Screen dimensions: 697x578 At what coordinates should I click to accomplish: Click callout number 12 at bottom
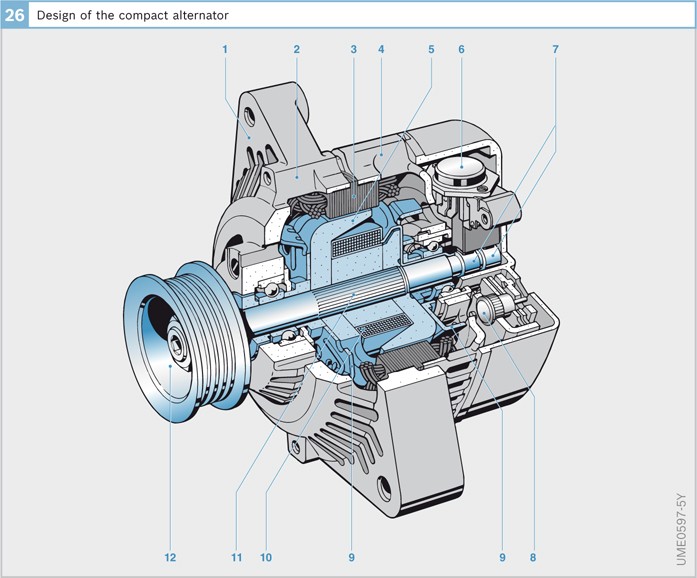click(170, 558)
